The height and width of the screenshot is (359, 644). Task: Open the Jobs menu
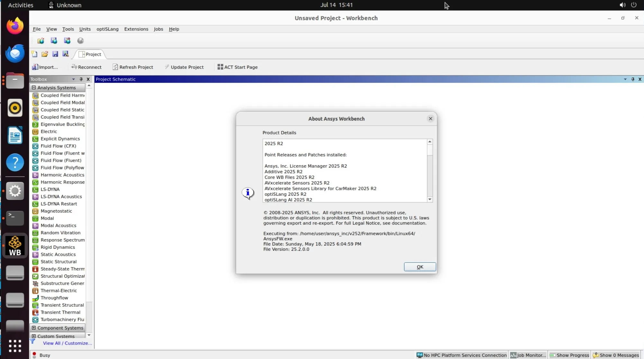(158, 29)
